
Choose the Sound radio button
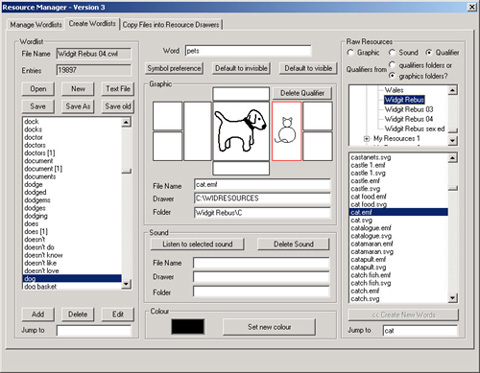coord(392,53)
